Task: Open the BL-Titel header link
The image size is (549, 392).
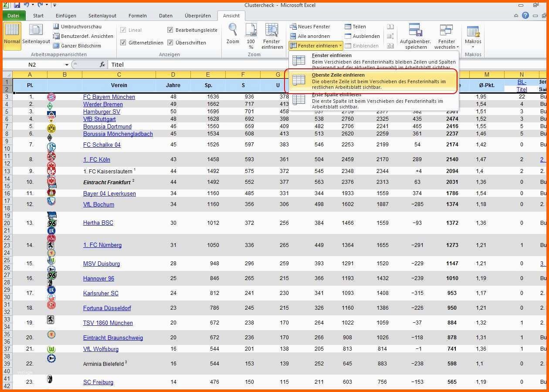Action: [x=522, y=85]
